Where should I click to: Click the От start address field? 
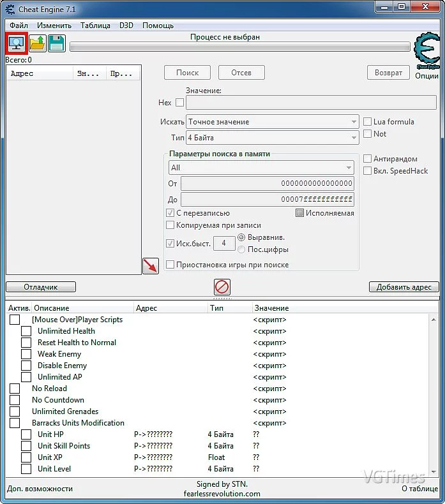pyautogui.click(x=268, y=183)
